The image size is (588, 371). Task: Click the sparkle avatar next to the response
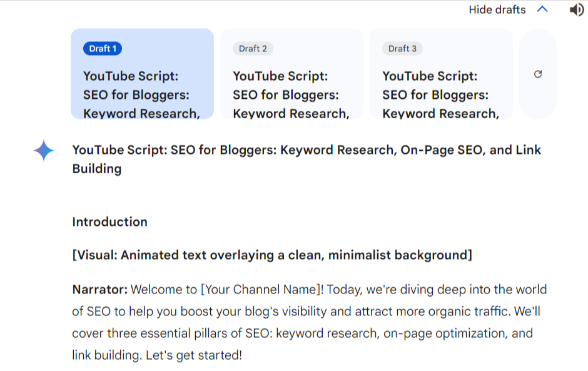(44, 151)
